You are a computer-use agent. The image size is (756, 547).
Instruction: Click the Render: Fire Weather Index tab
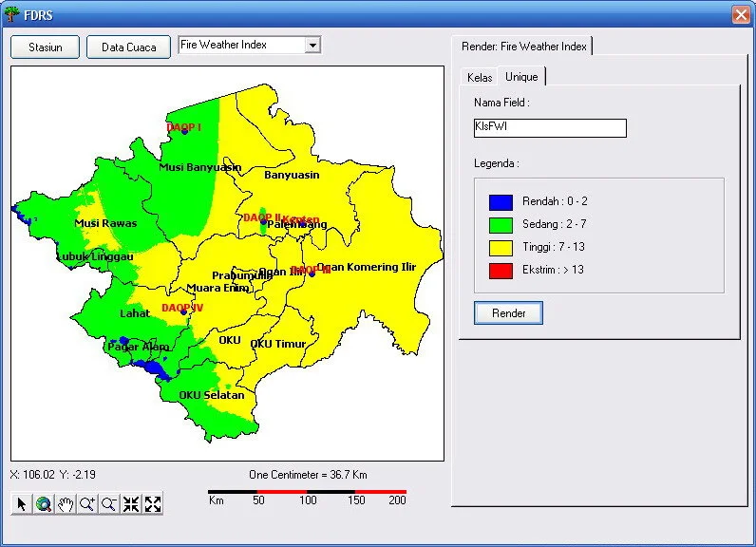point(523,47)
